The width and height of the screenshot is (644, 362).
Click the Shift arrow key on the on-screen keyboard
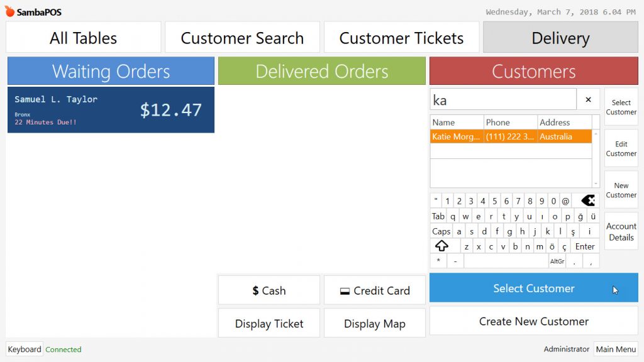[441, 246]
